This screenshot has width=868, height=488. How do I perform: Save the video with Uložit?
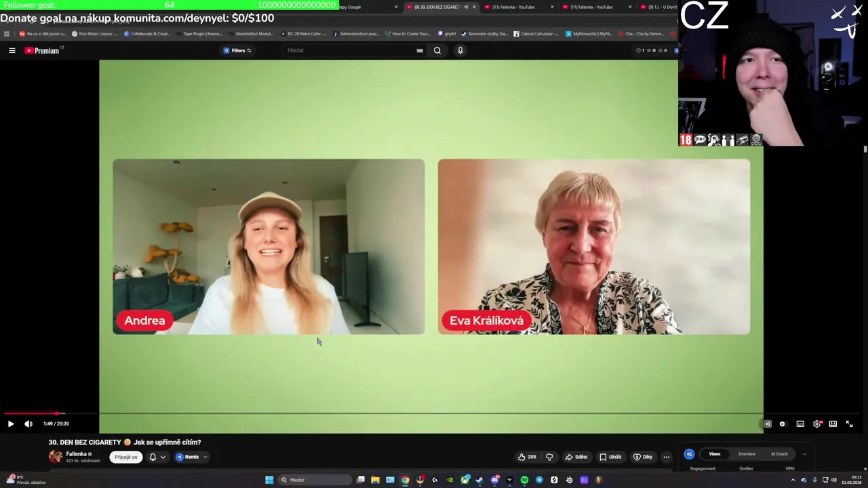click(610, 457)
